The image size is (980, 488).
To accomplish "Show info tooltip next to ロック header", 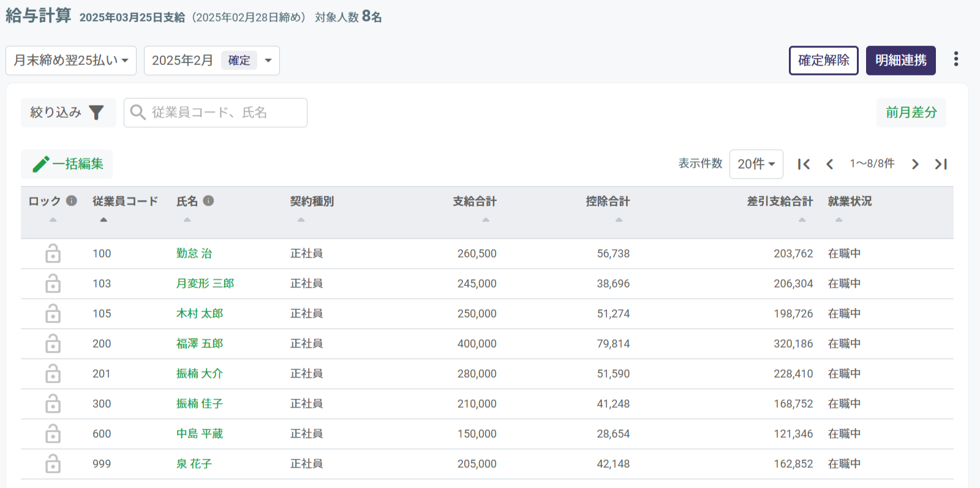I will click(x=72, y=201).
